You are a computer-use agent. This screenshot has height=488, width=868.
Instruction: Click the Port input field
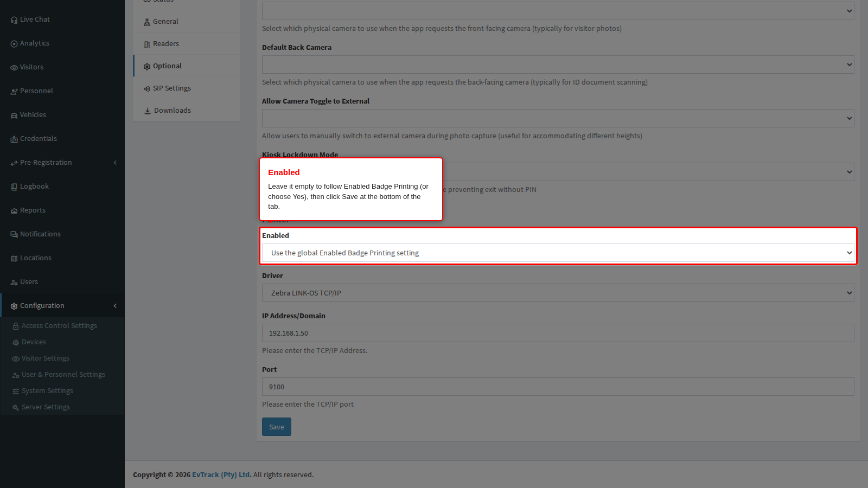[x=558, y=387]
